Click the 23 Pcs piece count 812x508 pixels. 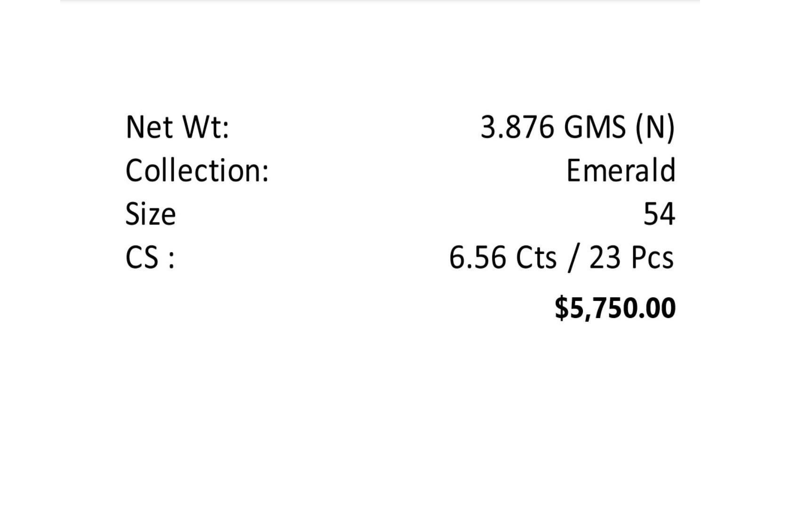click(x=631, y=257)
